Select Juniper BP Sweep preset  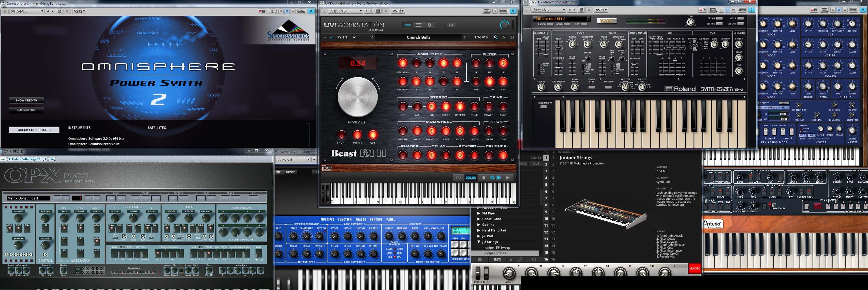497,247
